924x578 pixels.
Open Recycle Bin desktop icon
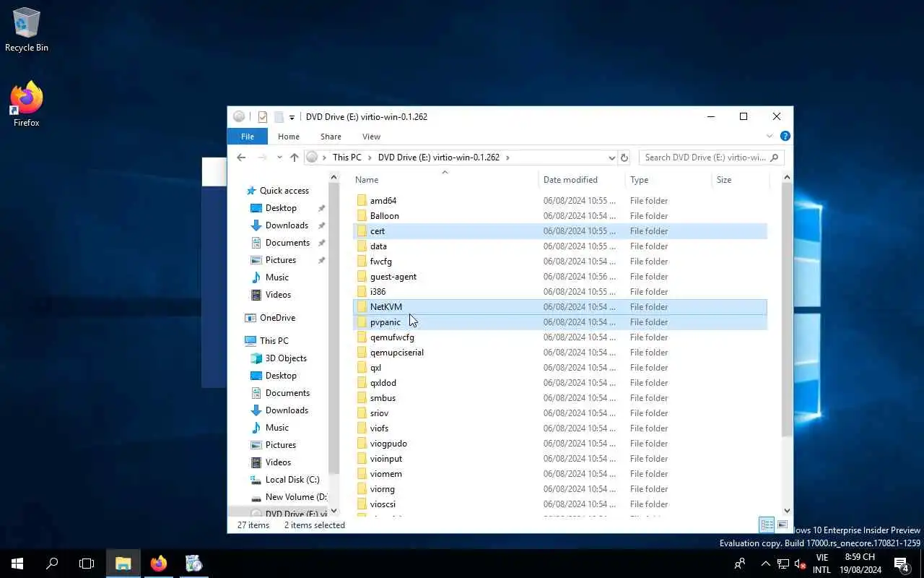tap(27, 30)
